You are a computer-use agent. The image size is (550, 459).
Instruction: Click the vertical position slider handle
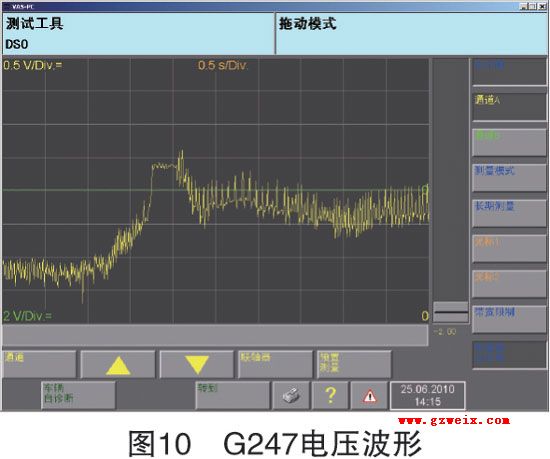(x=451, y=312)
